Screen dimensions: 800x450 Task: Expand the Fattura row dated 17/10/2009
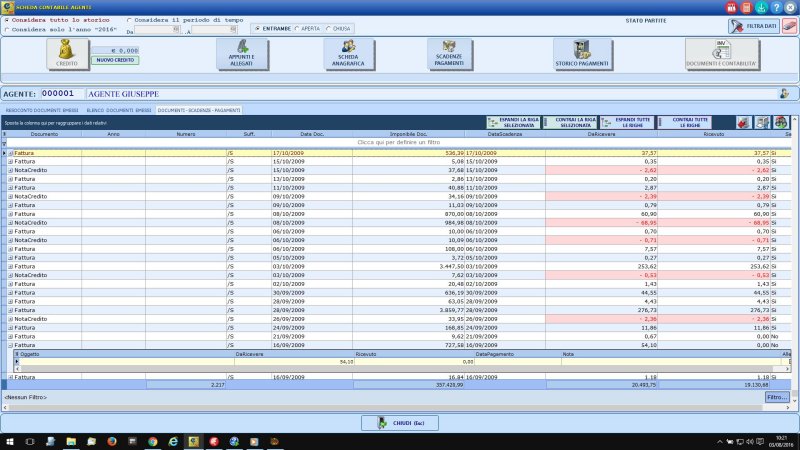(10, 153)
